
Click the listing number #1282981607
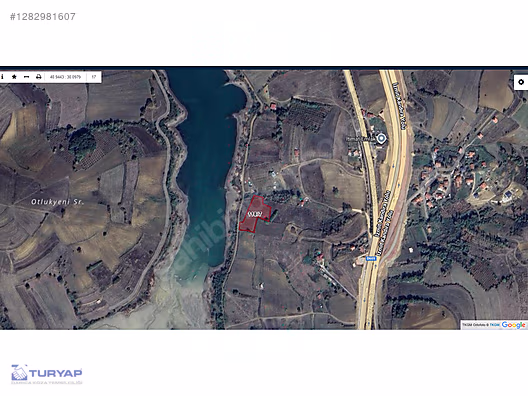click(x=43, y=17)
